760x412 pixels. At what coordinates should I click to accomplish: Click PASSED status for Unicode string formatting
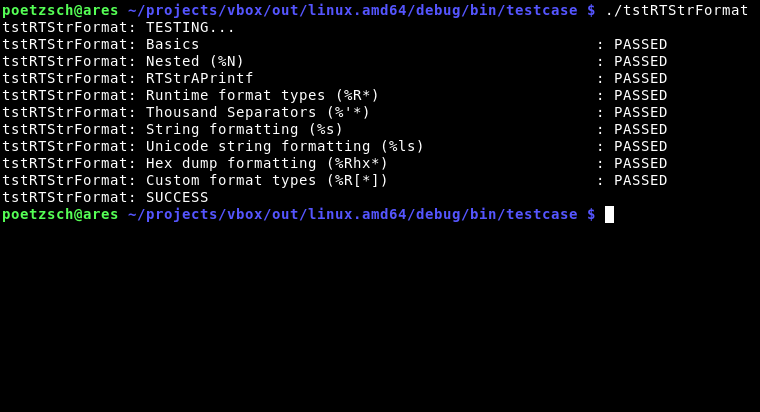(x=640, y=146)
